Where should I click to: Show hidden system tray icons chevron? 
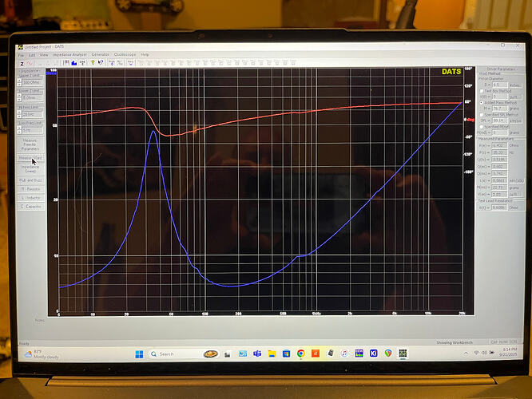pyautogui.click(x=466, y=353)
